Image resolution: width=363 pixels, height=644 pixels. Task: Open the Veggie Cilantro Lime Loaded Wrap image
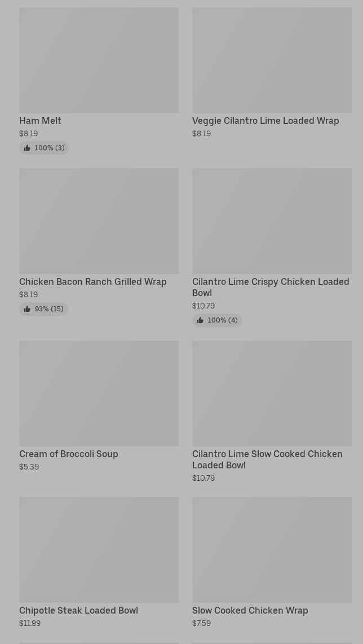click(272, 60)
